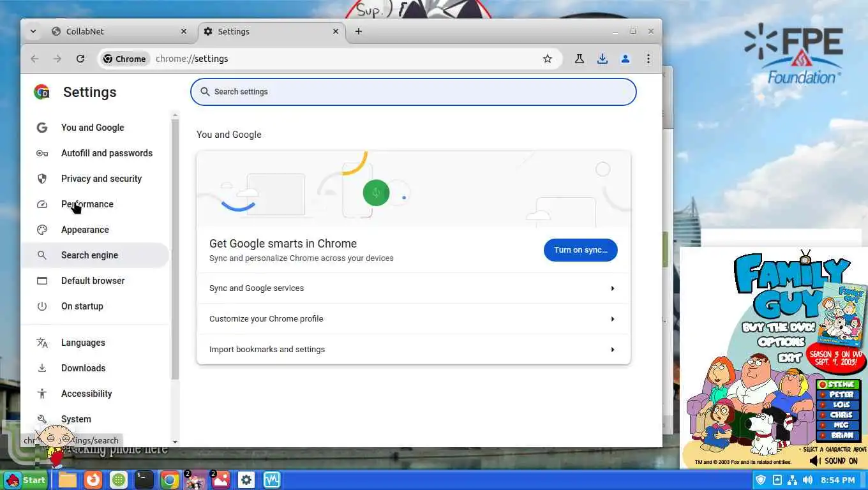Click the key icon beside Autofill

click(x=42, y=153)
